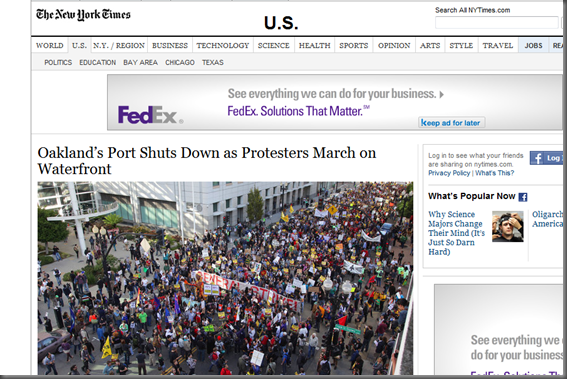
Task: Open Bay Area subsection link
Action: pos(140,63)
